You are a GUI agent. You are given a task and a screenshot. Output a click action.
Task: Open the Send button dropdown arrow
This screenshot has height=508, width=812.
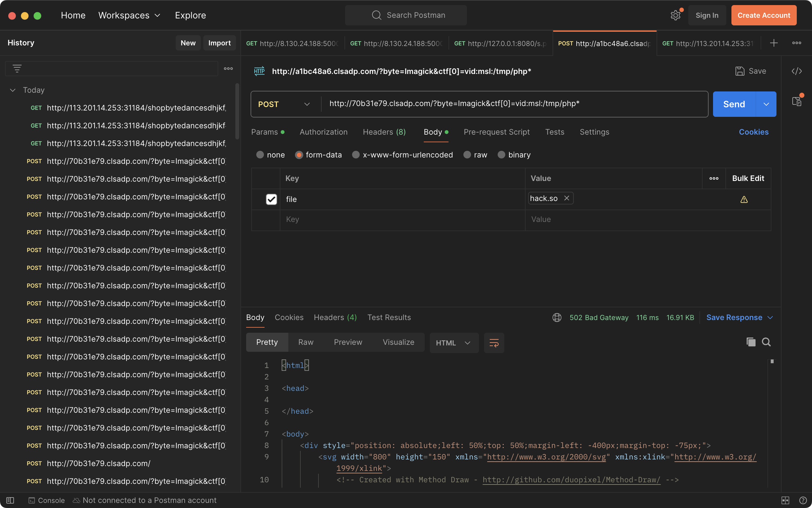(x=766, y=104)
